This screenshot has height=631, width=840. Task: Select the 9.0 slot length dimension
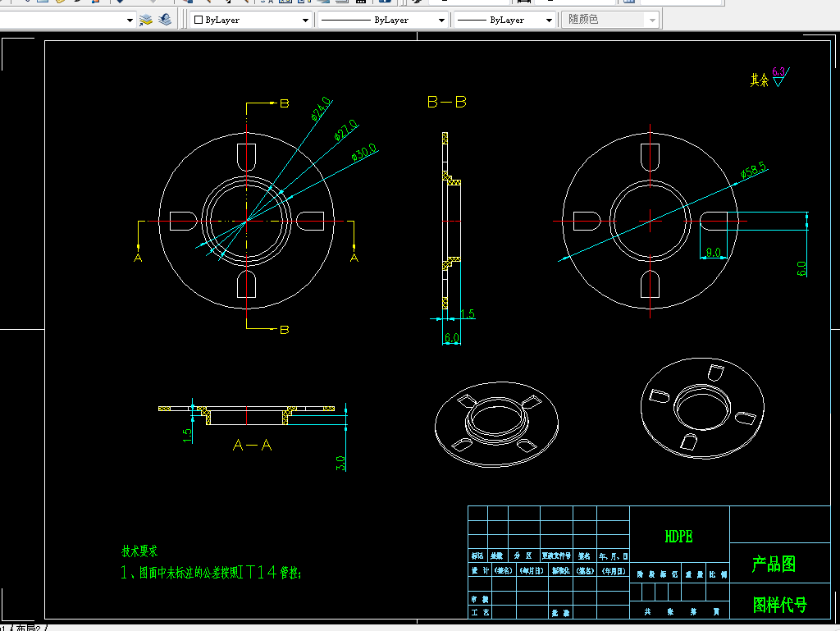pos(713,252)
